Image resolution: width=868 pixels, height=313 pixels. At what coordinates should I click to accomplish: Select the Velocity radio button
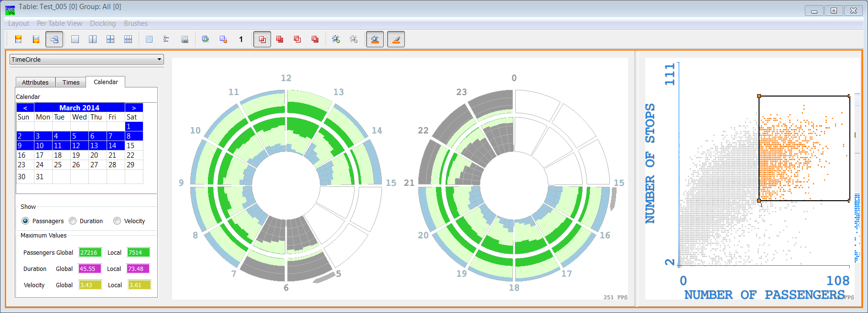pos(117,221)
